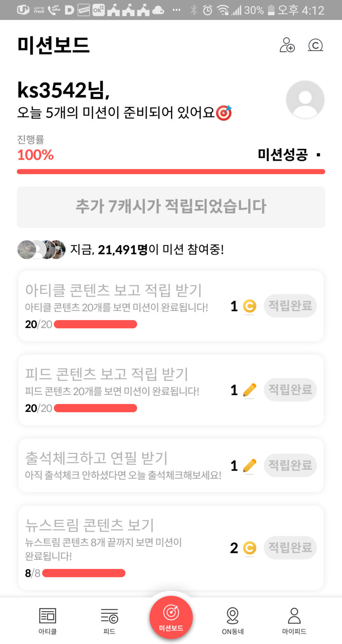Click the 추가 7캐시가 적립되었습니다 banner
Screen dimensions: 342x644
(171, 207)
